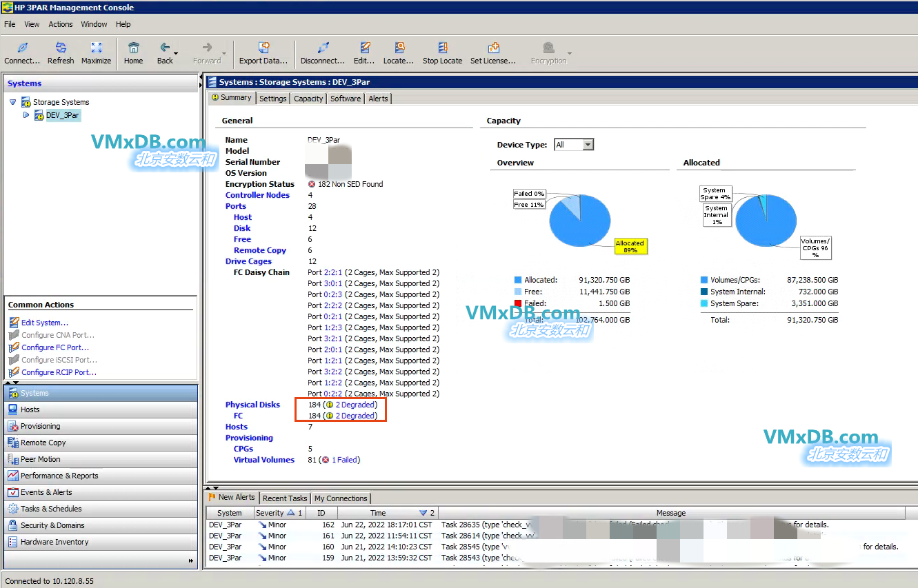Image resolution: width=918 pixels, height=588 pixels.
Task: Click the Controller Nodes link
Action: coord(257,195)
